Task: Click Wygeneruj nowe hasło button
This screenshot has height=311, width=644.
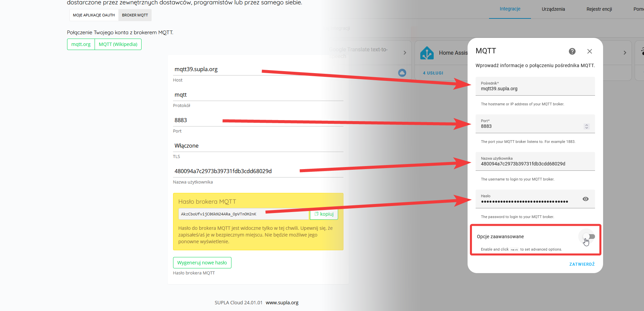Action: click(x=202, y=263)
